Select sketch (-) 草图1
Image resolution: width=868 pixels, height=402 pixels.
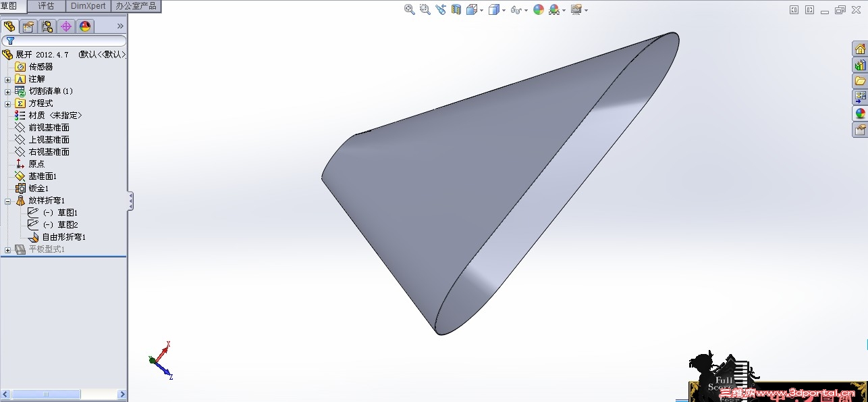click(x=53, y=212)
